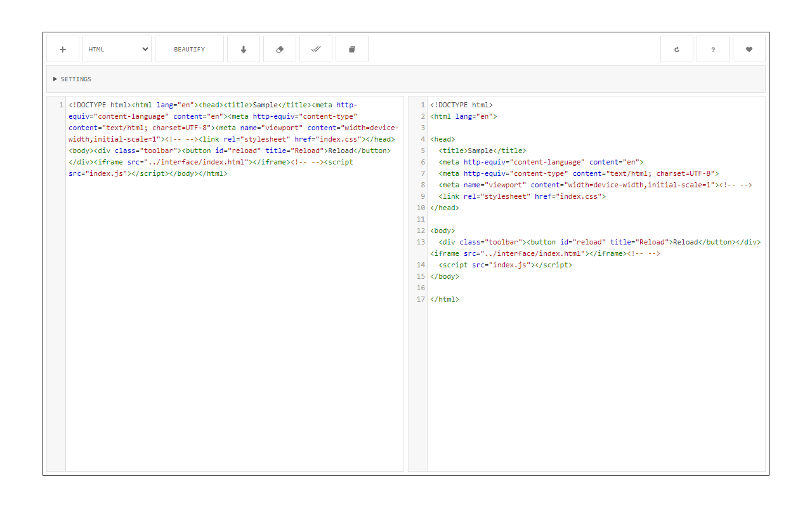Click the closing html tag on line 17
812x508 pixels.
click(445, 299)
